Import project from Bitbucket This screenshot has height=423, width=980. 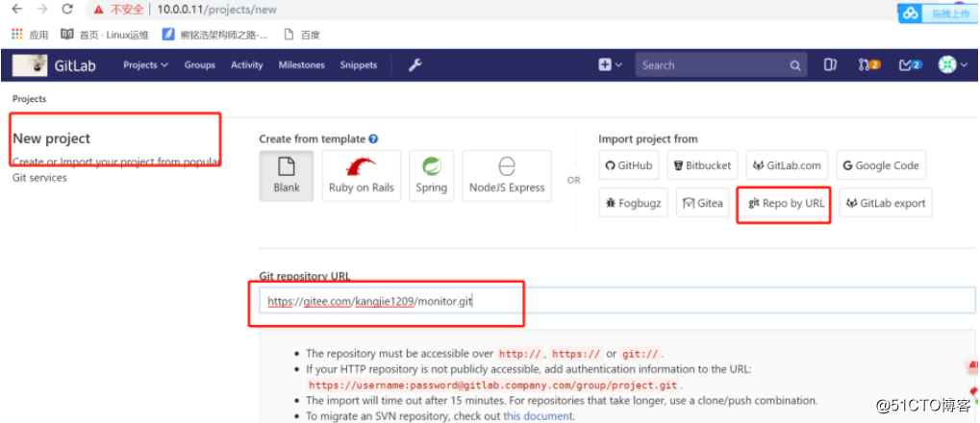pos(703,165)
